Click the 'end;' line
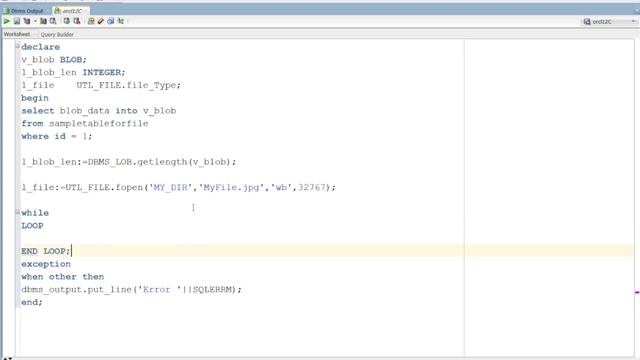 point(32,302)
